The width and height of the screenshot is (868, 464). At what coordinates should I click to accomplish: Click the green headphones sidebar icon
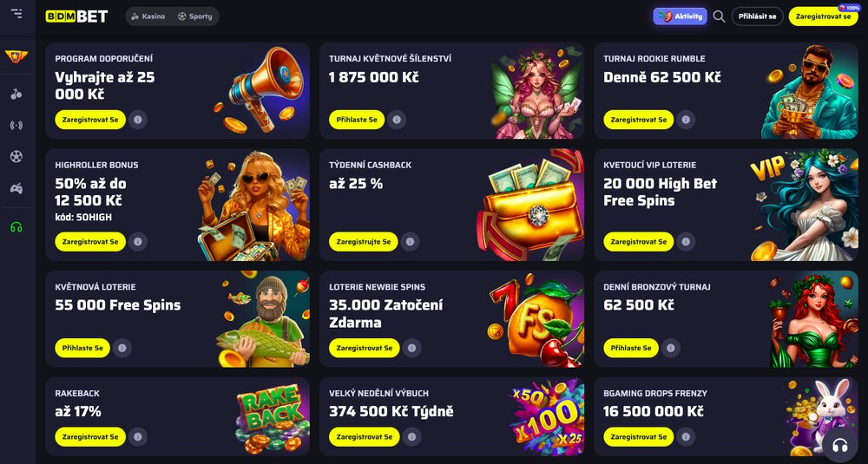tap(16, 226)
